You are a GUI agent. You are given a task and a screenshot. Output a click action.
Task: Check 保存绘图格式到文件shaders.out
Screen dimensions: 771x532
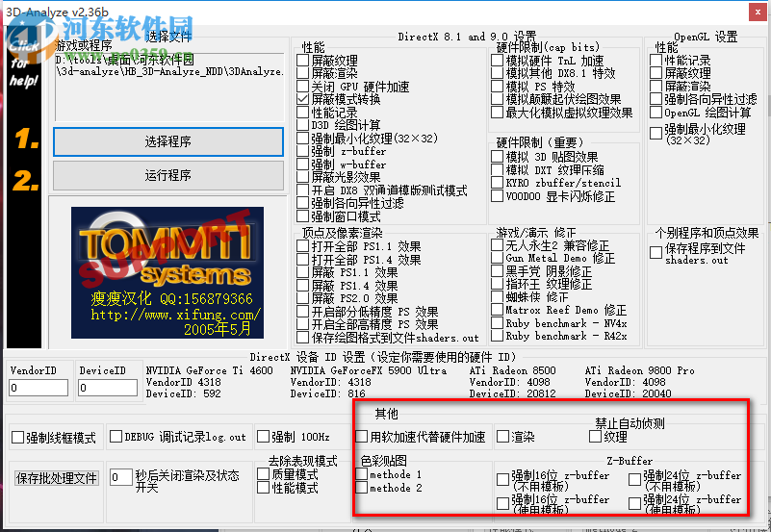[x=303, y=338]
